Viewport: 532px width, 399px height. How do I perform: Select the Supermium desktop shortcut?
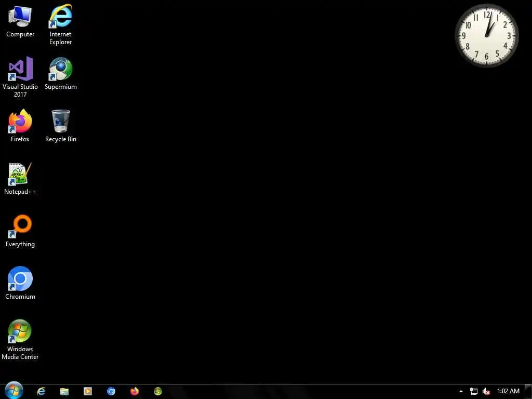coord(60,74)
